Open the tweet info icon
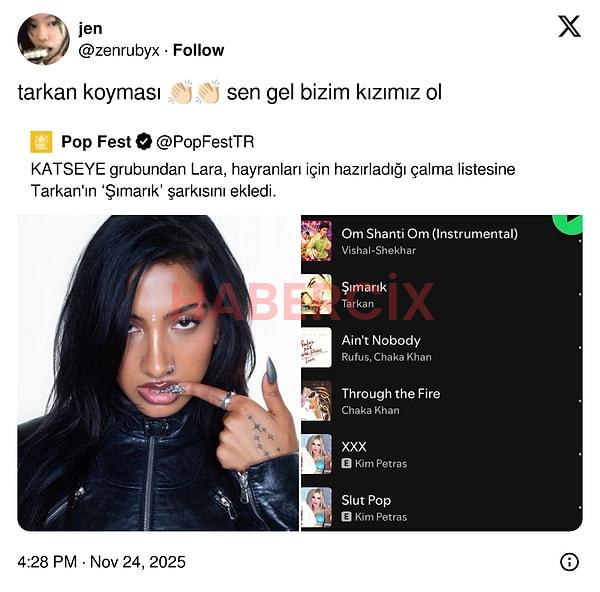 click(569, 562)
